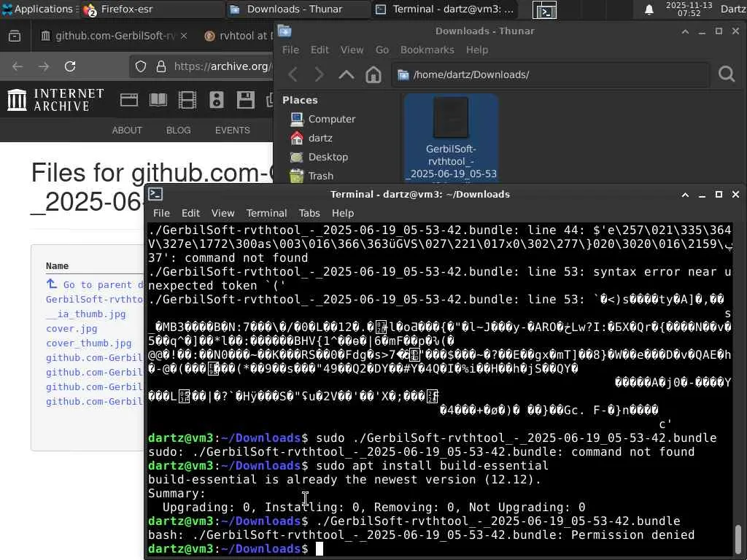
Task: Roll up Thunar window with the arrow button
Action: pos(685,31)
